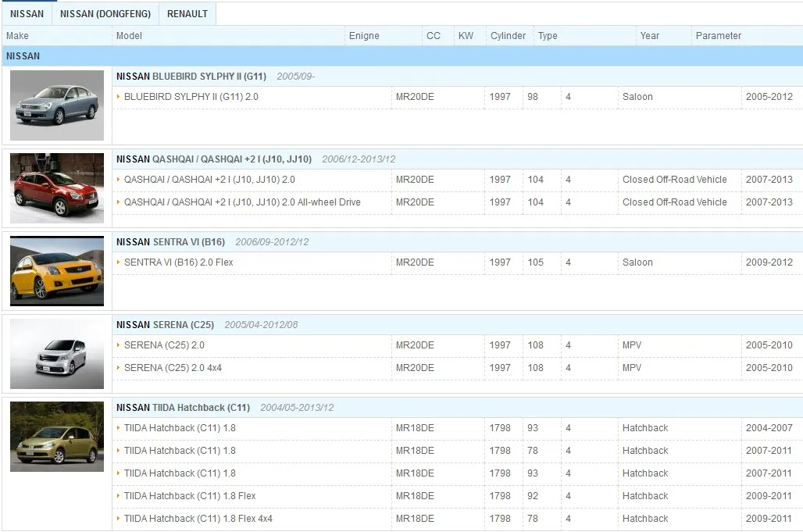Open the green Tiida Hatchback picture
The width and height of the screenshot is (803, 532).
click(x=57, y=437)
